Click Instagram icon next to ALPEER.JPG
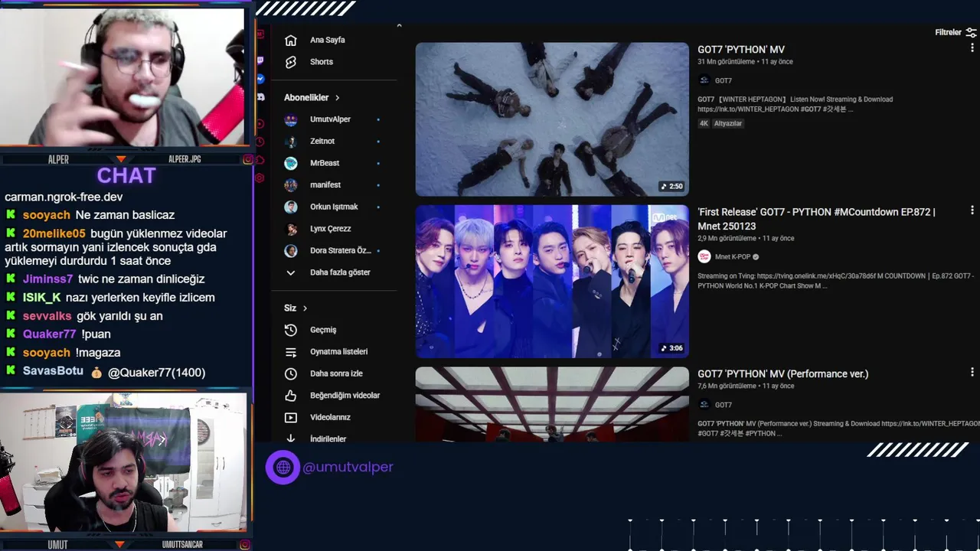 pyautogui.click(x=247, y=159)
